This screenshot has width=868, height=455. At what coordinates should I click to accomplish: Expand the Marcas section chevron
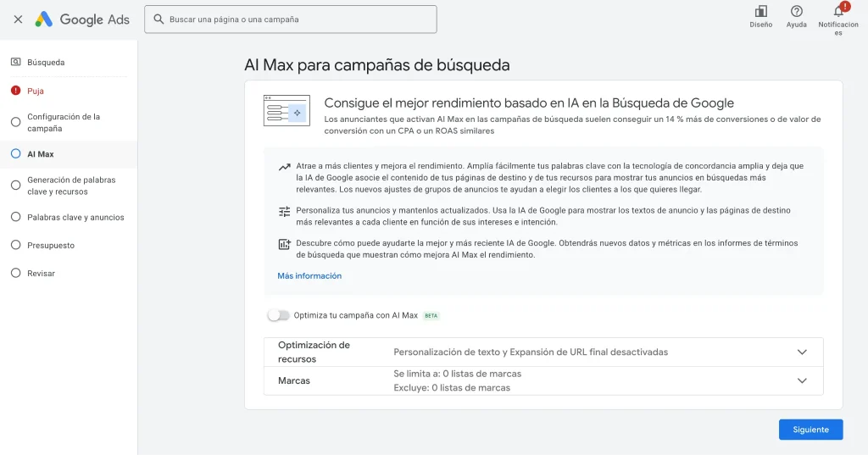(x=802, y=380)
